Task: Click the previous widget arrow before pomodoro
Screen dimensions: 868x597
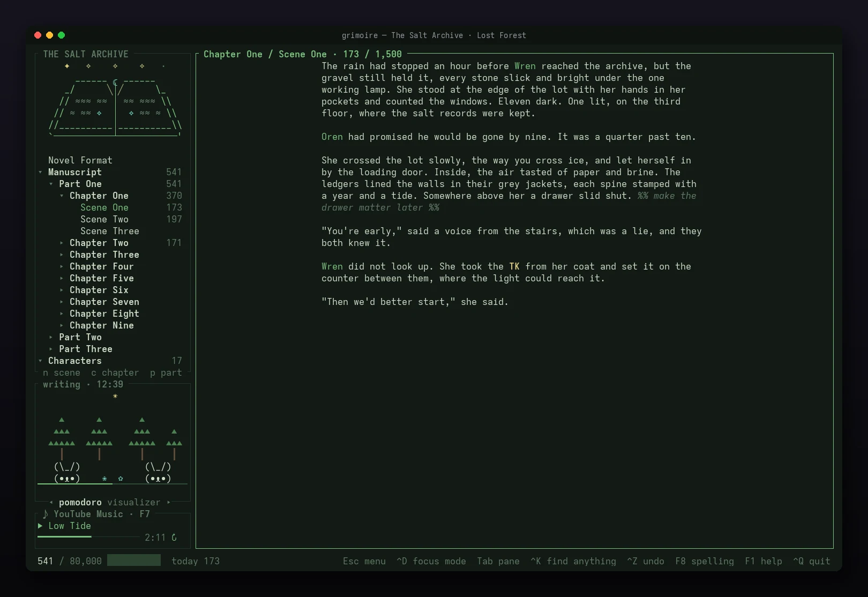Action: coord(51,502)
